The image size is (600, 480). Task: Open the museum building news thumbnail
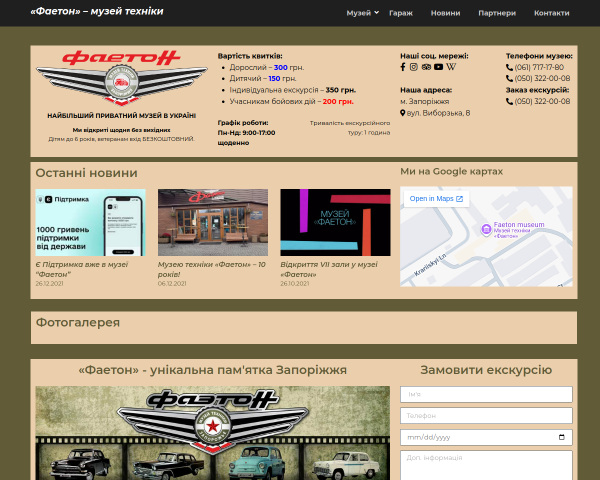pyautogui.click(x=213, y=222)
